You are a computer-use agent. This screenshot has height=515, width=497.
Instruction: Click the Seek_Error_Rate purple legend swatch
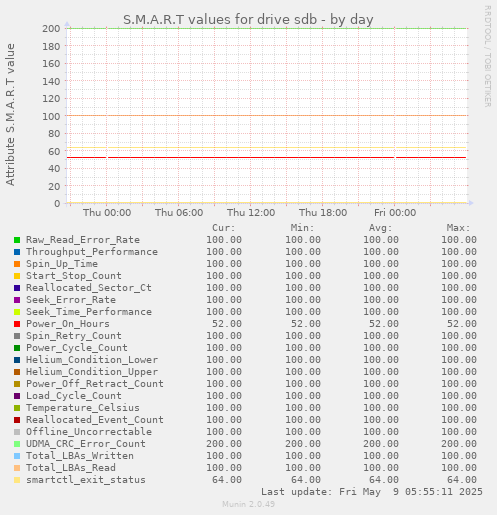pyautogui.click(x=17, y=300)
